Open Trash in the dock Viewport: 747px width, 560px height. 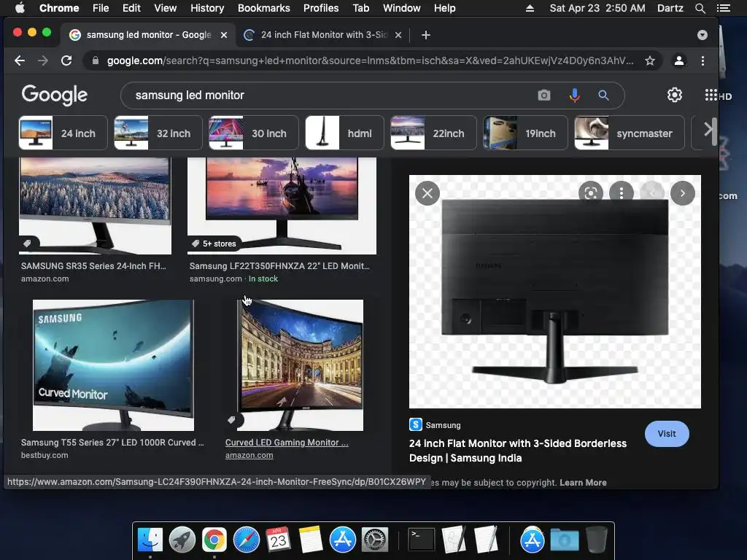(x=596, y=540)
